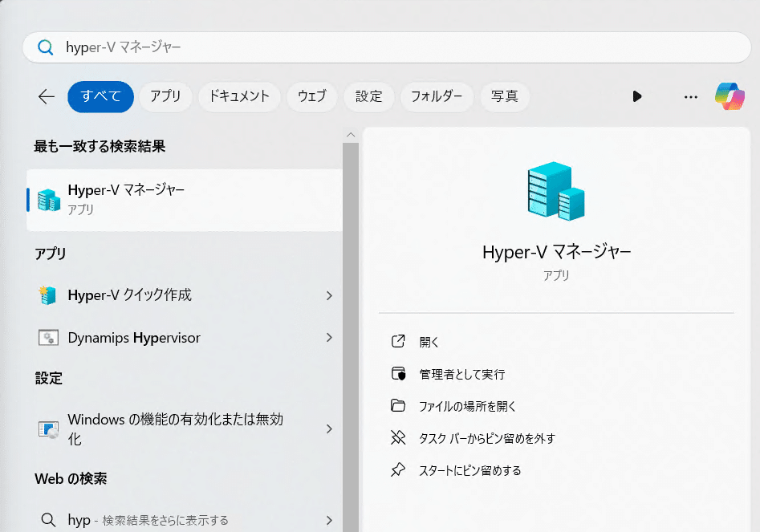
Task: Click the large Hyper-V マネージャー preview icon
Action: [x=556, y=191]
